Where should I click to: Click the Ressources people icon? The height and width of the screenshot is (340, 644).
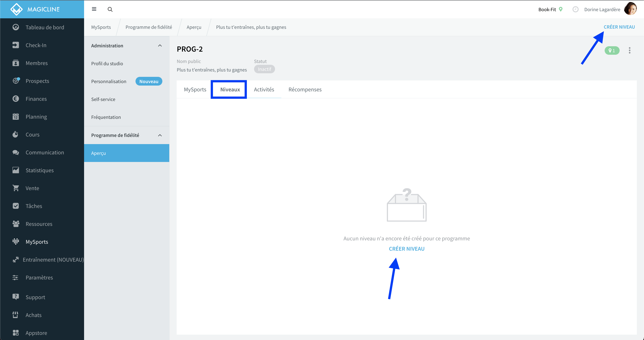point(16,224)
